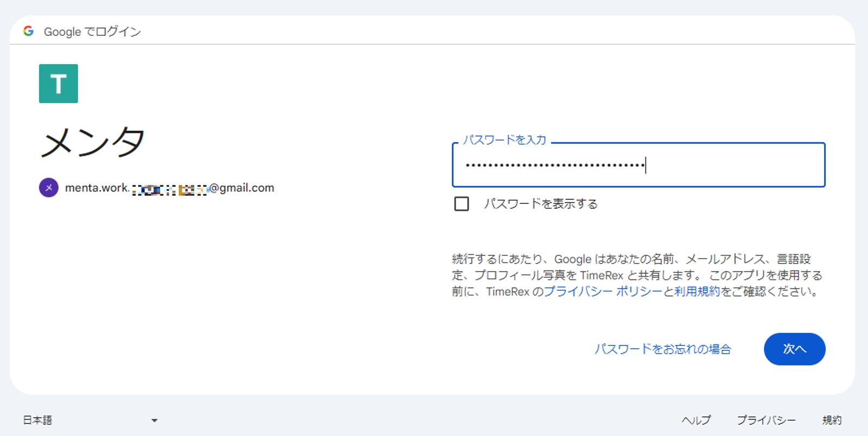Image resolution: width=868 pixels, height=436 pixels.
Task: Click the purple account avatar icon
Action: (x=49, y=188)
